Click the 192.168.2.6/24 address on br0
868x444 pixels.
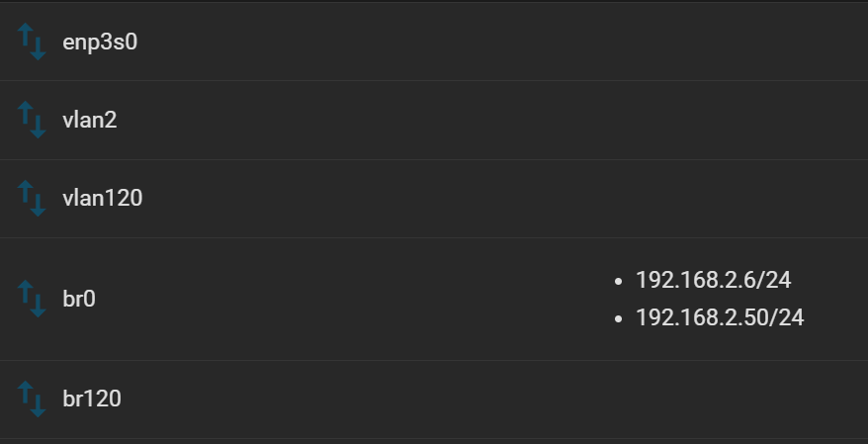(714, 280)
